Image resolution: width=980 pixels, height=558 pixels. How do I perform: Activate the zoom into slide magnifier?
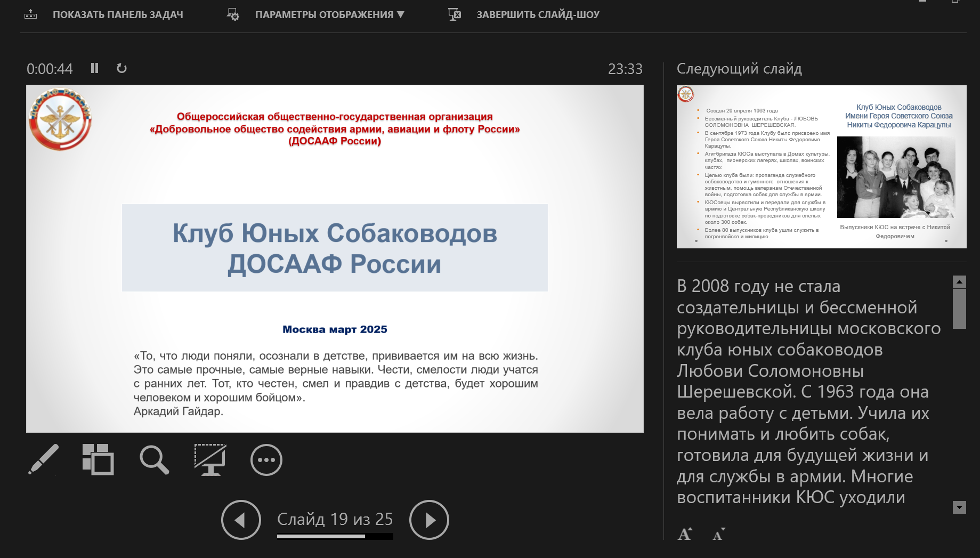point(155,459)
